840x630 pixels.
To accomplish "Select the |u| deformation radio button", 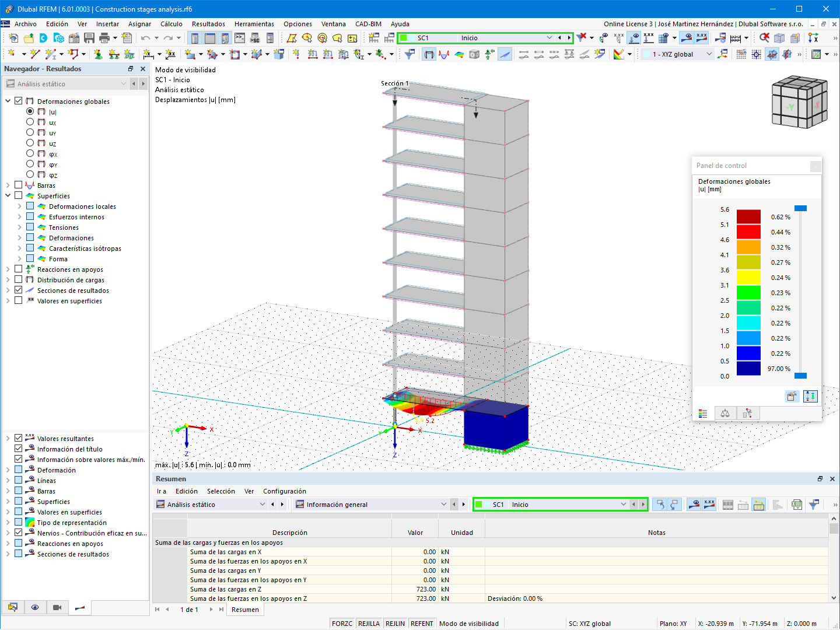I will pos(30,111).
